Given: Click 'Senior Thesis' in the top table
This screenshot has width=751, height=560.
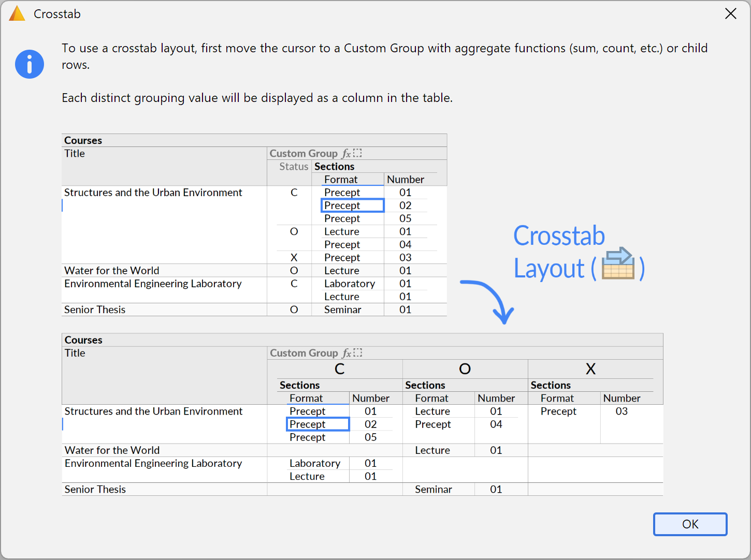Looking at the screenshot, I should 95,310.
